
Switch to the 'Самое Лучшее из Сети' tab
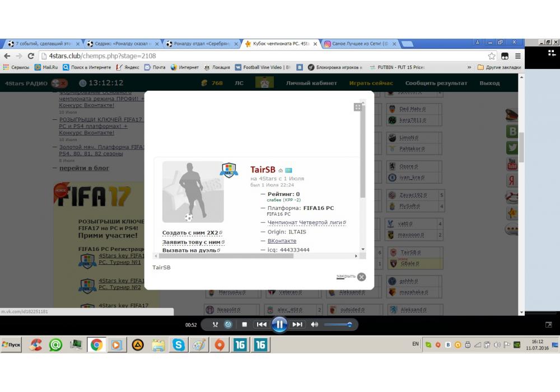[360, 44]
